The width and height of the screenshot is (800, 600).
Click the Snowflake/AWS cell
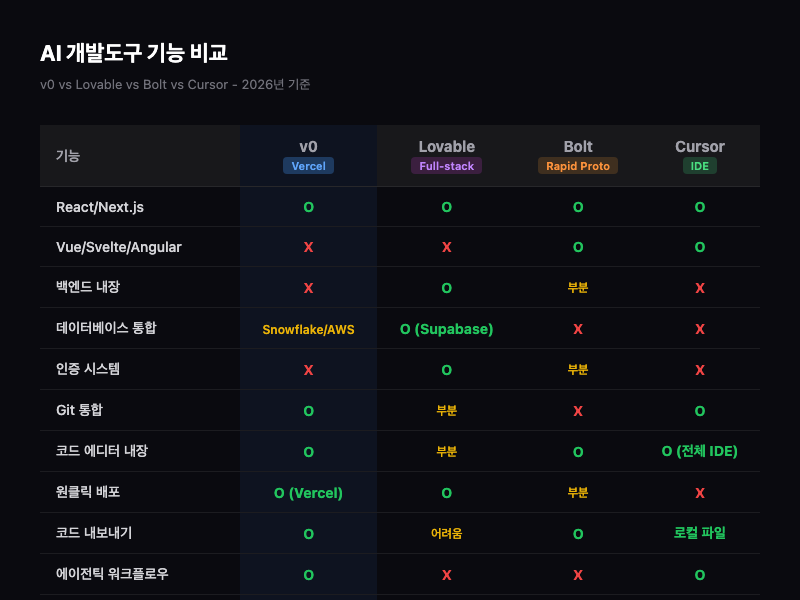[x=308, y=329]
